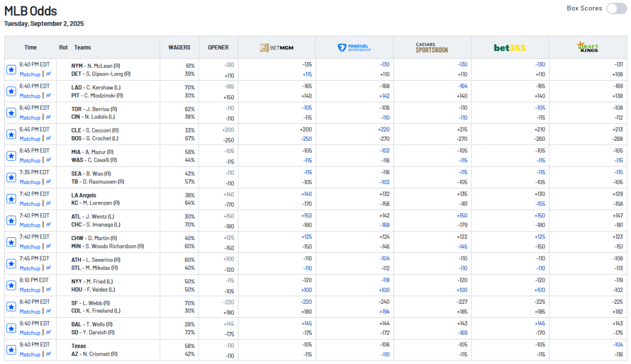Click the WAGERS column header
Screen dimensions: 631x364
tap(179, 48)
